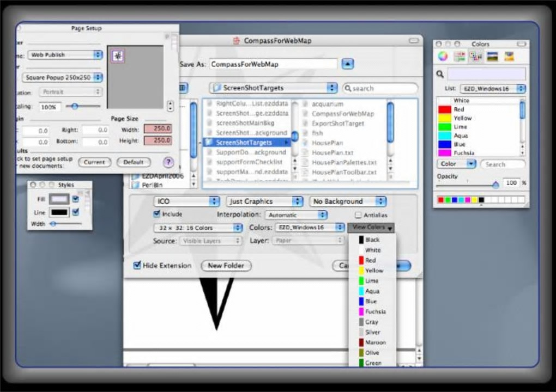
Task: Click the Default button in Page Setup
Action: (x=134, y=162)
